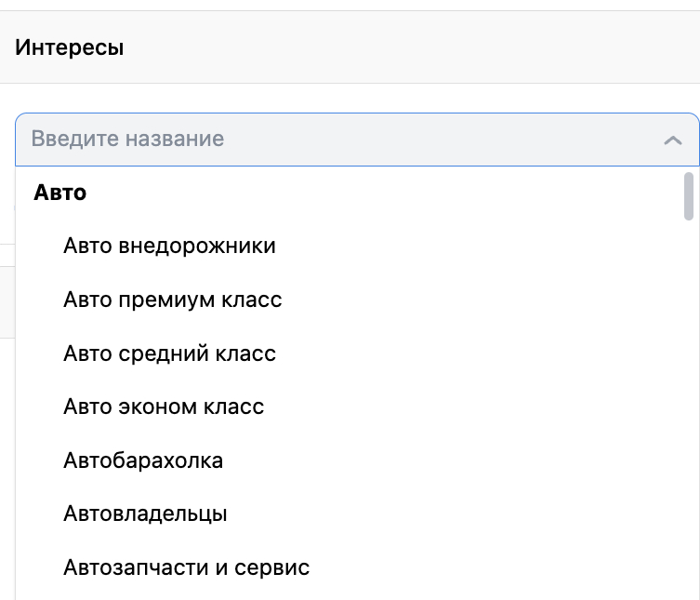Select 'Авто эконом класс' interest
The height and width of the screenshot is (600, 700).
[164, 407]
